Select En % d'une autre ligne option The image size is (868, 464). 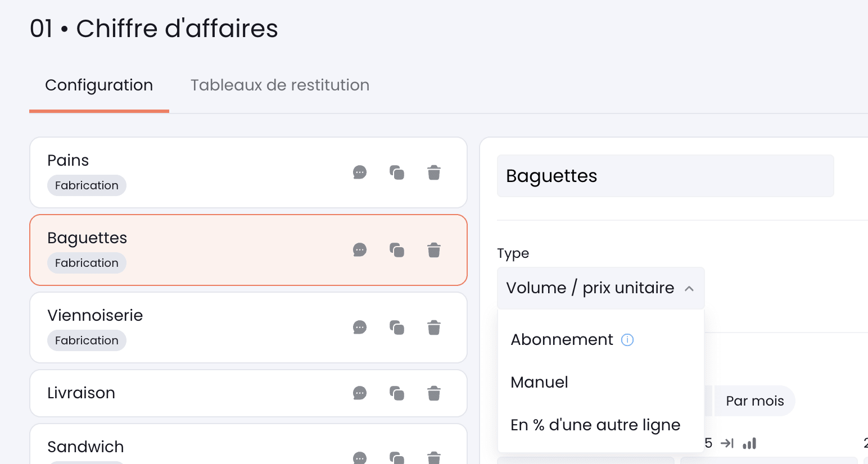tap(595, 425)
